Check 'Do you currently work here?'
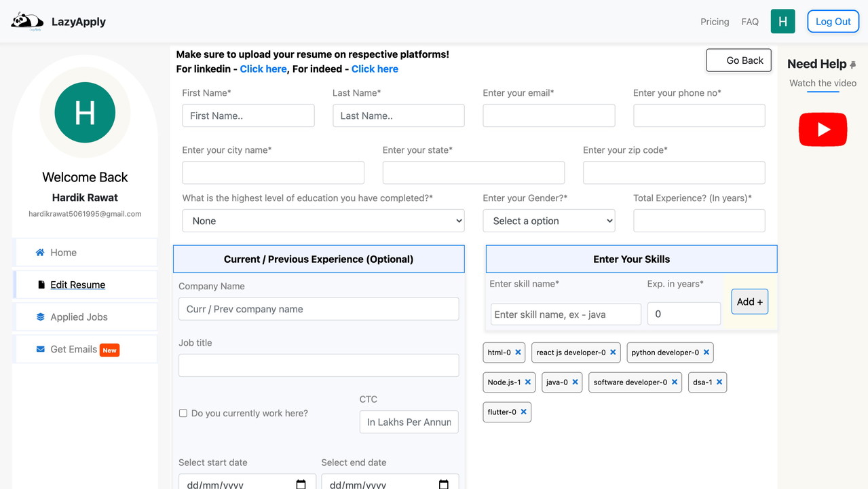 click(x=183, y=413)
